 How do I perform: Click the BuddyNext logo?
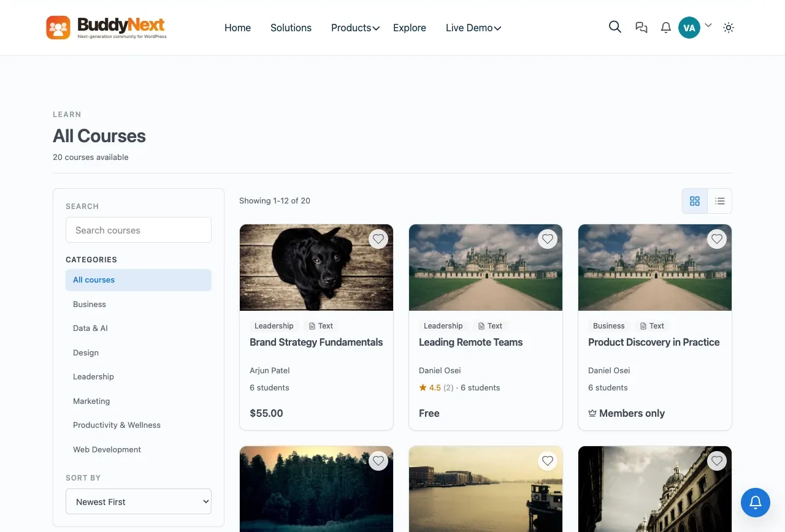pos(106,28)
